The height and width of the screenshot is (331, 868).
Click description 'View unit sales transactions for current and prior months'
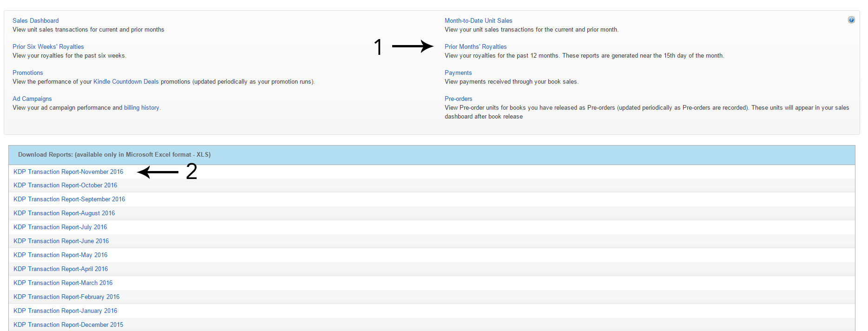click(88, 29)
